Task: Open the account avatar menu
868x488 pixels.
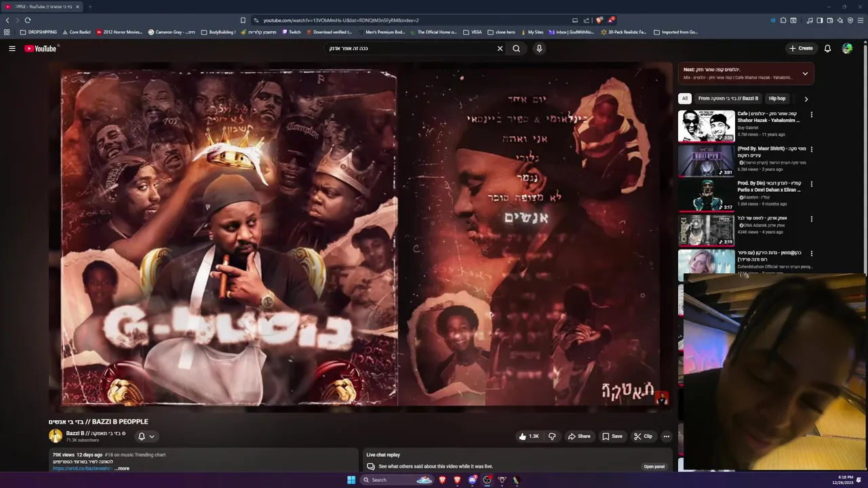Action: click(847, 48)
